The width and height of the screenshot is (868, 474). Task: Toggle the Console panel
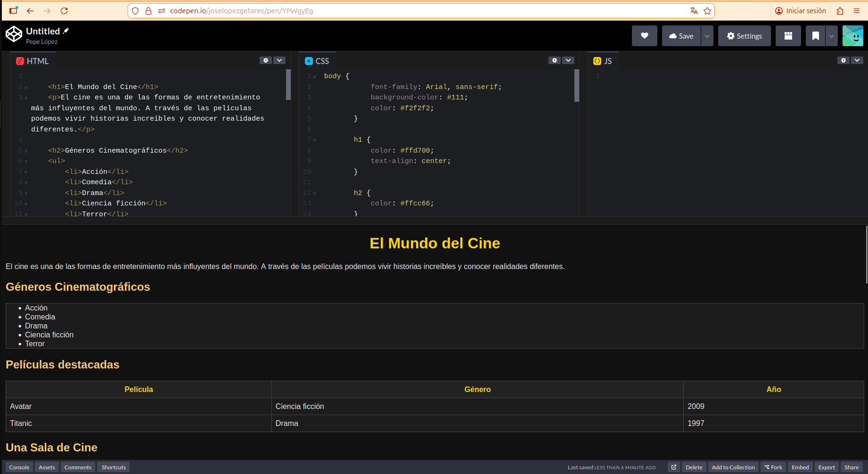(x=19, y=467)
